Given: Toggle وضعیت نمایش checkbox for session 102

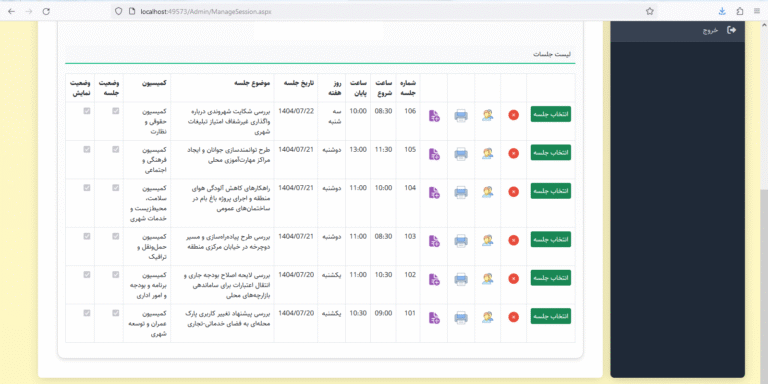Looking at the screenshot, I should pos(87,275).
